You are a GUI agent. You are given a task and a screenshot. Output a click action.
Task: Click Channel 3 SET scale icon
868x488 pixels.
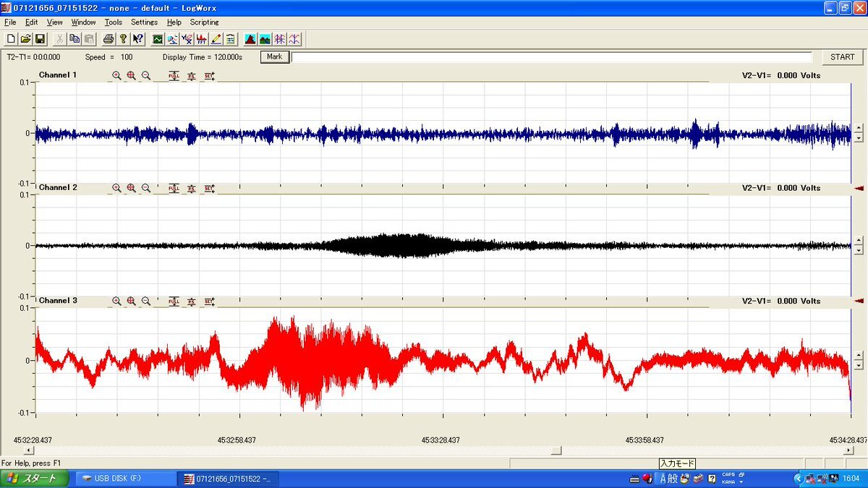pyautogui.click(x=209, y=301)
